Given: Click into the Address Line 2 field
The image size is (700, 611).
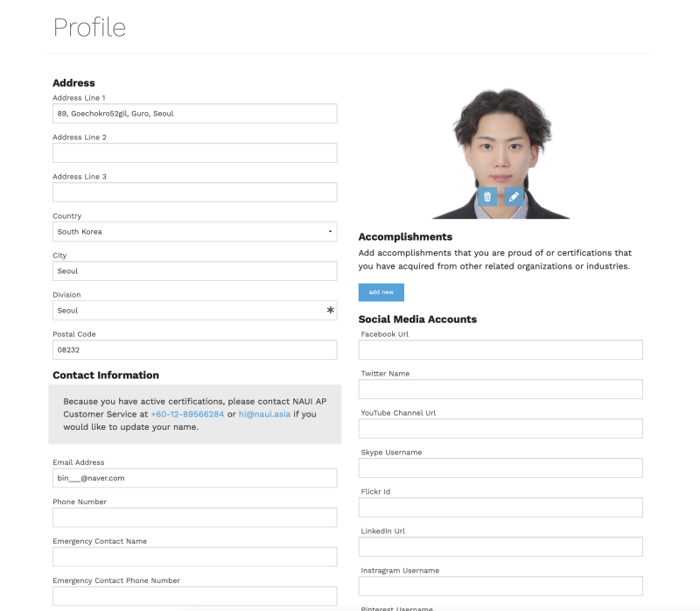Looking at the screenshot, I should (194, 152).
